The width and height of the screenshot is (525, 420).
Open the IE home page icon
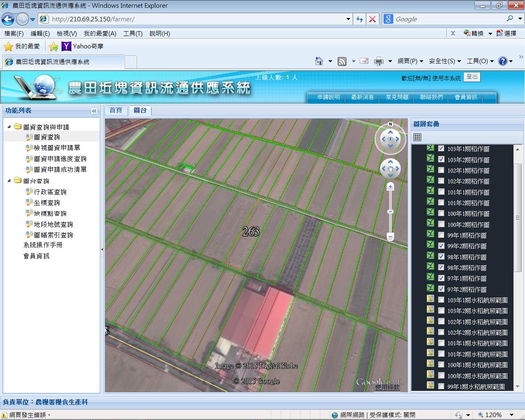319,61
